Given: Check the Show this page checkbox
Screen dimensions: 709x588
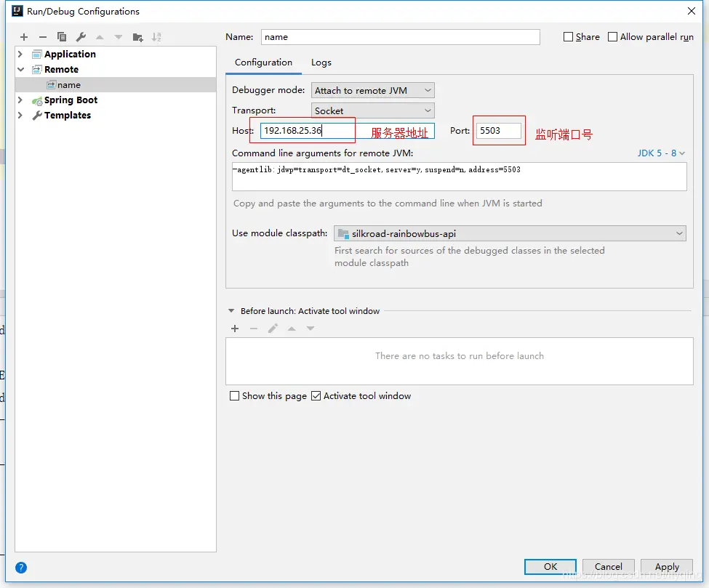Looking at the screenshot, I should [x=234, y=396].
